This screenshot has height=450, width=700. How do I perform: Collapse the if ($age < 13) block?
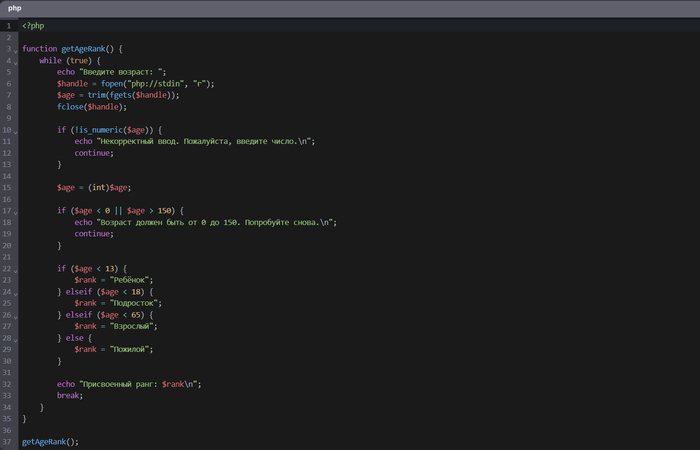pyautogui.click(x=15, y=270)
